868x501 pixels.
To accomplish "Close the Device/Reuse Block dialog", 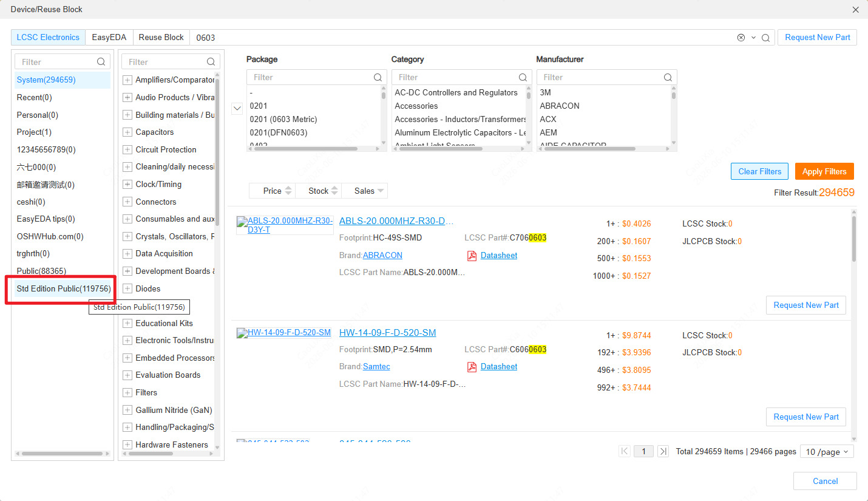I will [x=856, y=10].
